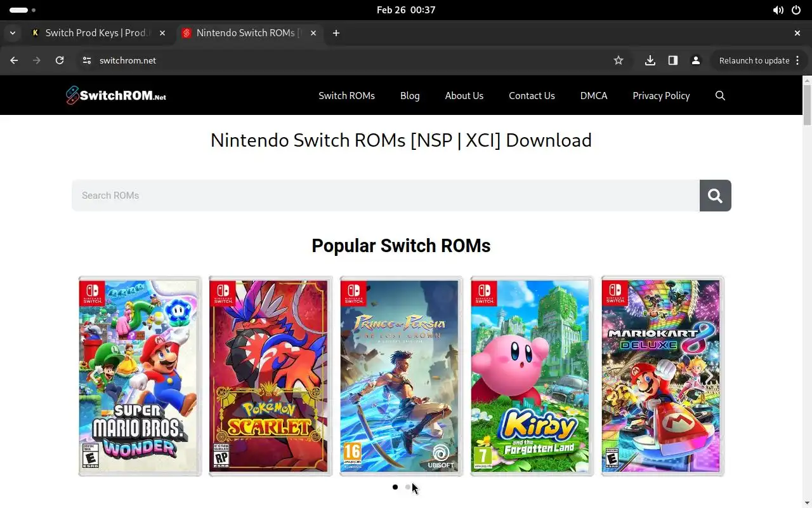
Task: Close the Nintendo Switch ROMs tab
Action: click(313, 33)
